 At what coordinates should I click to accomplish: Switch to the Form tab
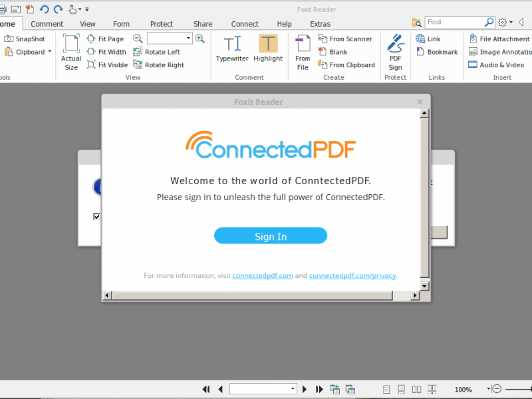pos(121,24)
